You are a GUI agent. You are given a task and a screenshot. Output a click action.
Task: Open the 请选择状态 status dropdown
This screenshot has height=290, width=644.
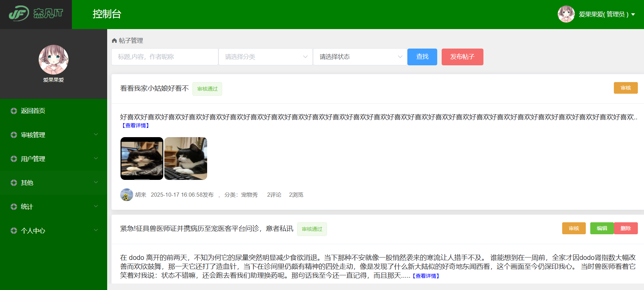(x=360, y=57)
